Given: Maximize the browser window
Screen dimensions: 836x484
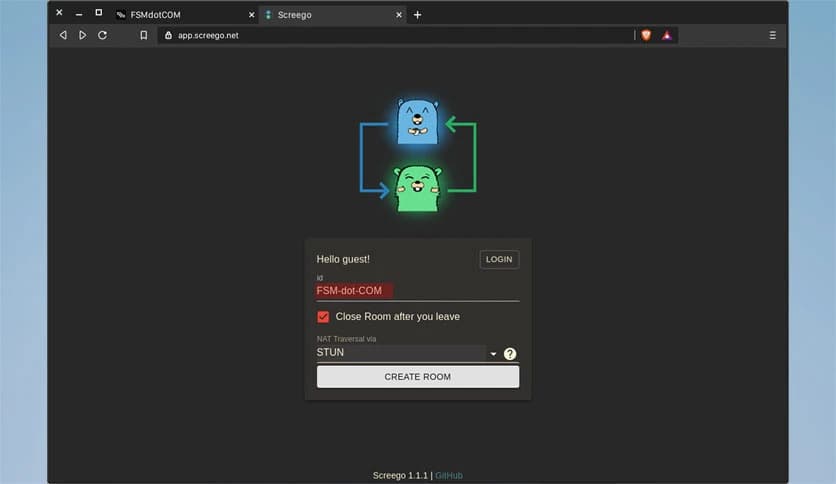Looking at the screenshot, I should [x=99, y=12].
